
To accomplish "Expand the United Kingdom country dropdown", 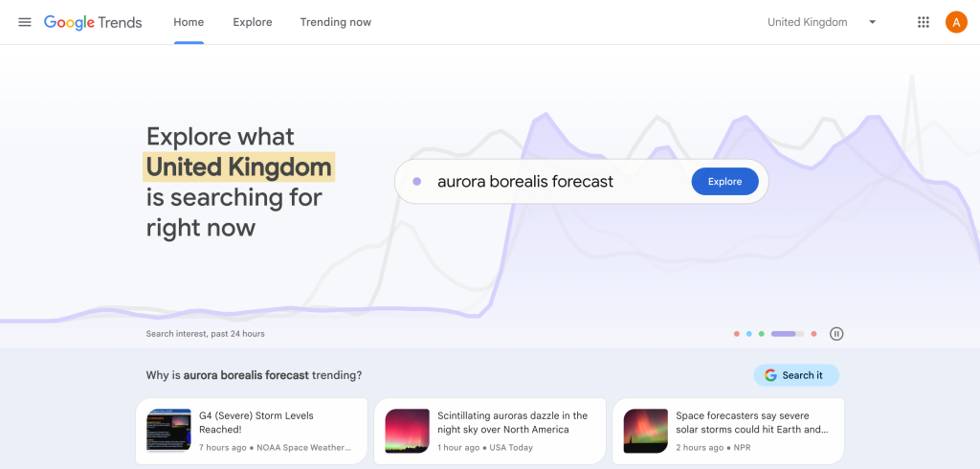I will pos(808,22).
